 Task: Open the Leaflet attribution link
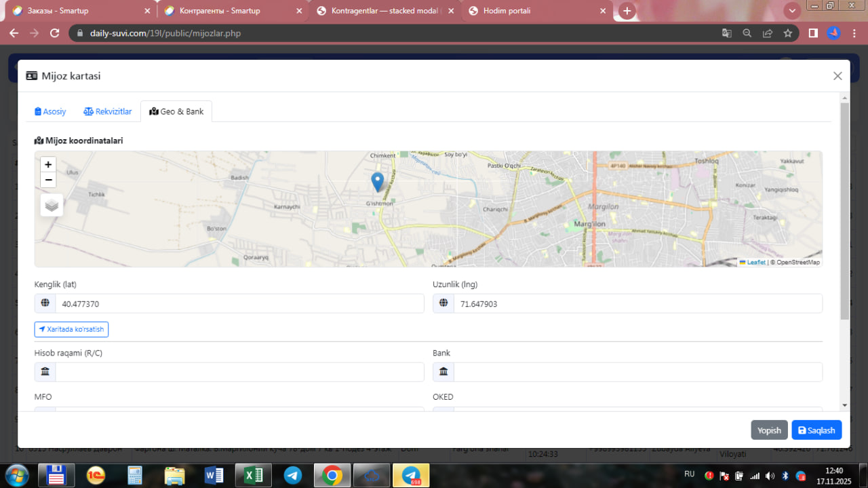click(756, 262)
